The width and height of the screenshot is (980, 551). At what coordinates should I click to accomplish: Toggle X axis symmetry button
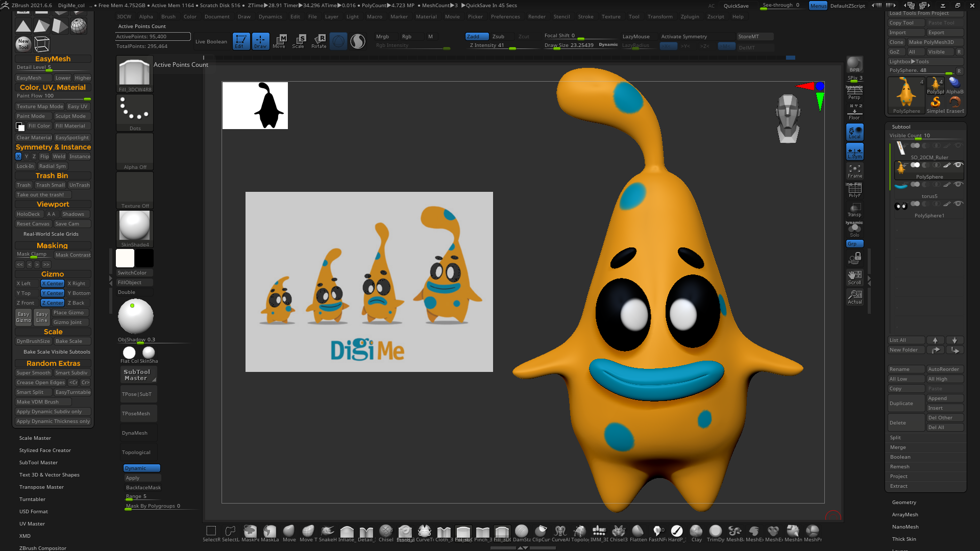(18, 157)
